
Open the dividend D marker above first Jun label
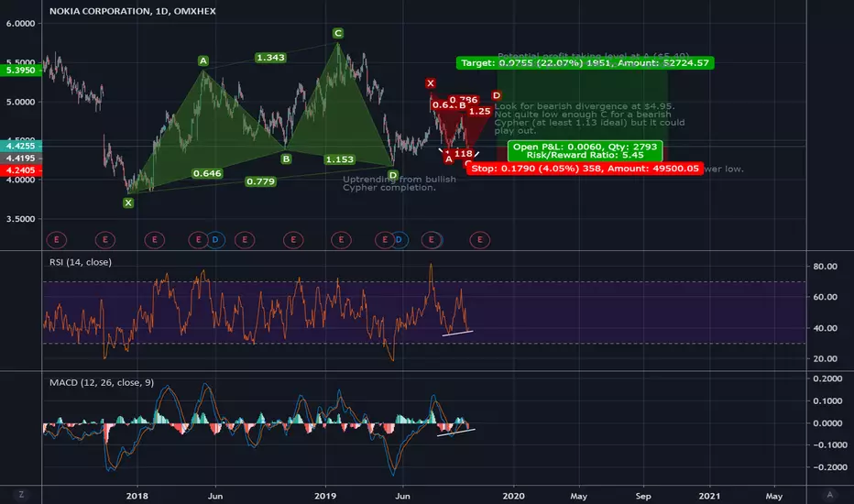(x=215, y=240)
